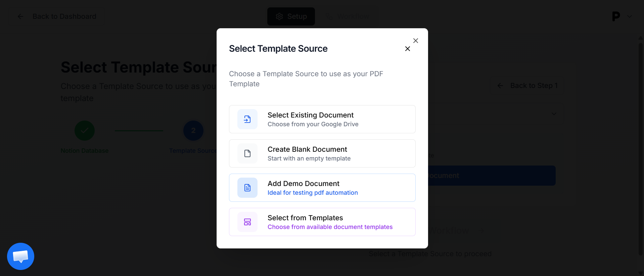Open the dropdown chevron behind the dialog
Screen dimensions: 644x276
(x=554, y=114)
